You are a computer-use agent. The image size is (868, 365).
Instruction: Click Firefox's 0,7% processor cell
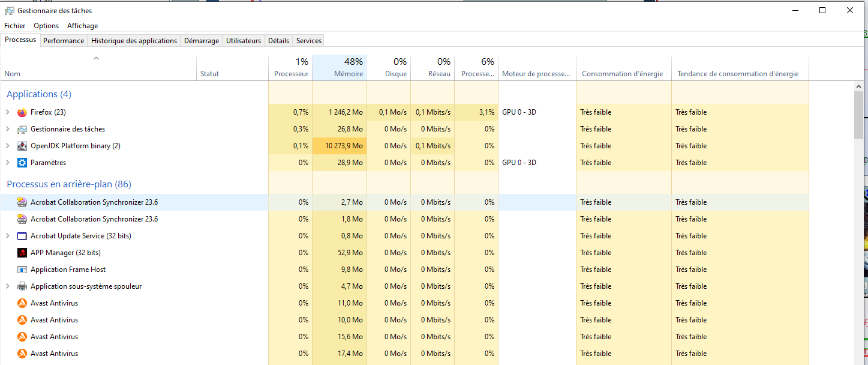(290, 112)
